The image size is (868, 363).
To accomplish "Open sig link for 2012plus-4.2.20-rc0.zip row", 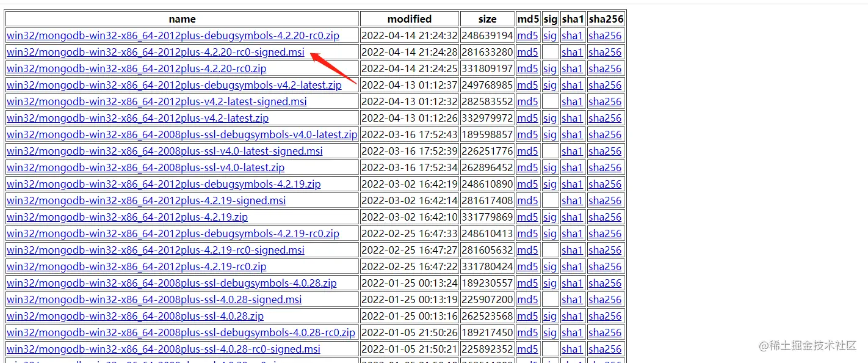I will 550,68.
